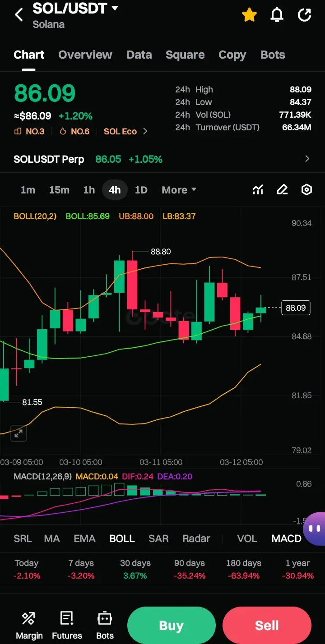The image size is (325, 644).
Task: Tap the 7 days -3.20% performance
Action: pyautogui.click(x=81, y=569)
